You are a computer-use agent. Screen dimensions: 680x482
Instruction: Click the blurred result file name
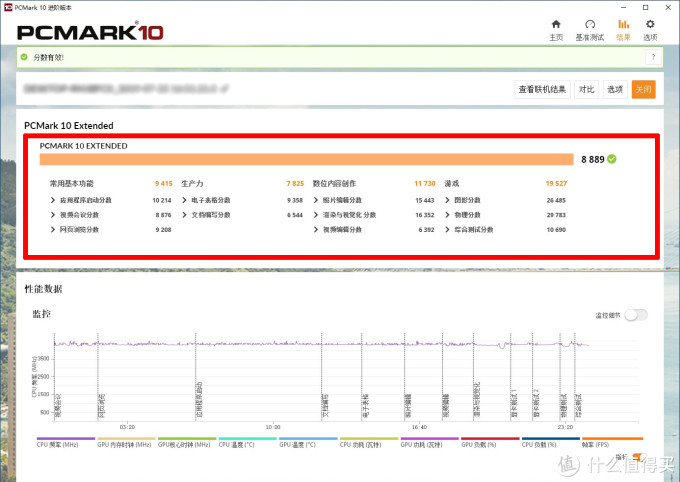[126, 89]
